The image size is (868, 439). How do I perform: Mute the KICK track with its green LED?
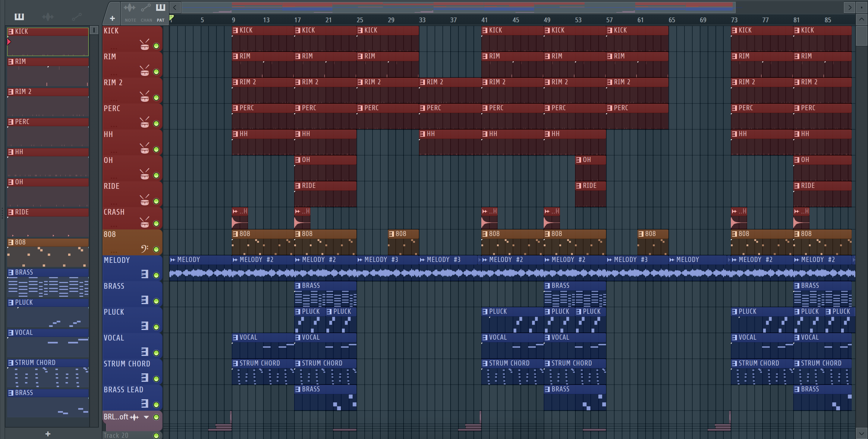coord(156,46)
